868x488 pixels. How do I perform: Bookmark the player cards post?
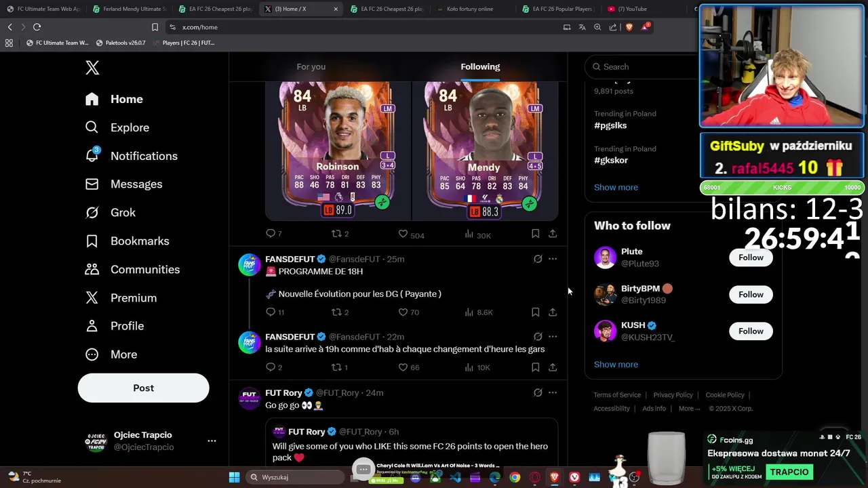(535, 234)
